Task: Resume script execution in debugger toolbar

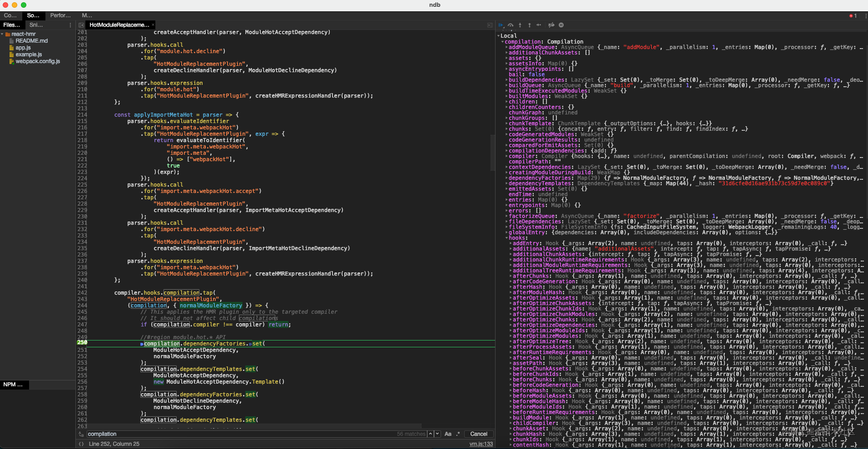Action: (501, 25)
